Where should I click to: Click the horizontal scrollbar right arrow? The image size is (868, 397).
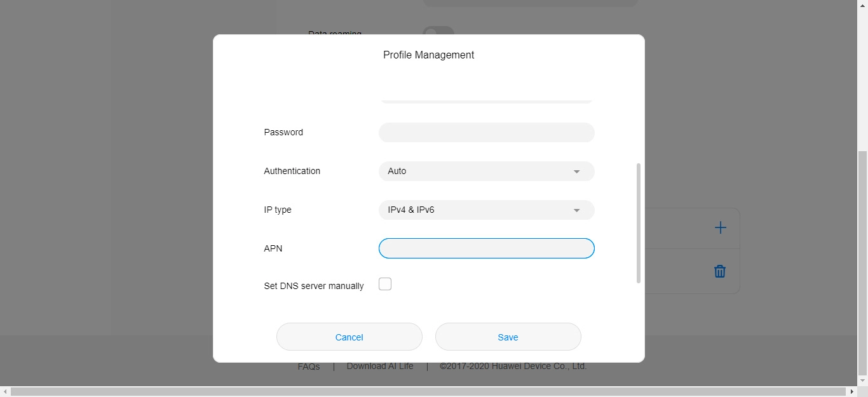click(x=852, y=392)
